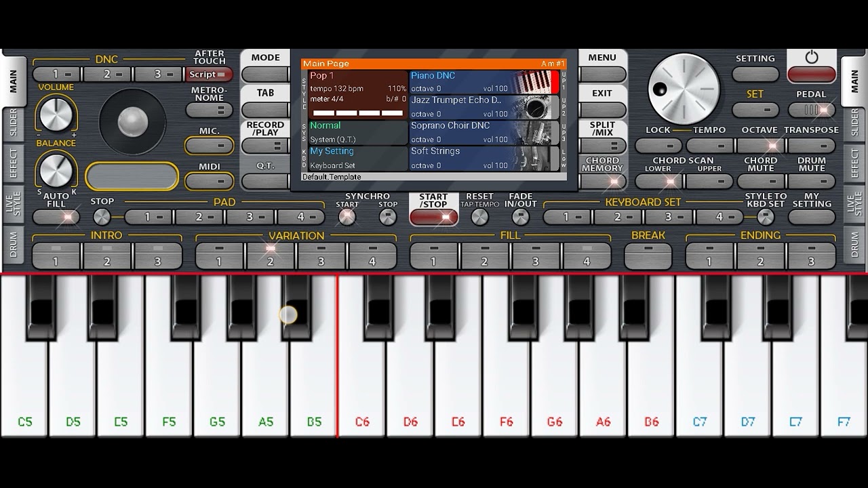Viewport: 868px width, 488px height.
Task: Click the empty ribbon touch strip
Action: click(x=132, y=176)
